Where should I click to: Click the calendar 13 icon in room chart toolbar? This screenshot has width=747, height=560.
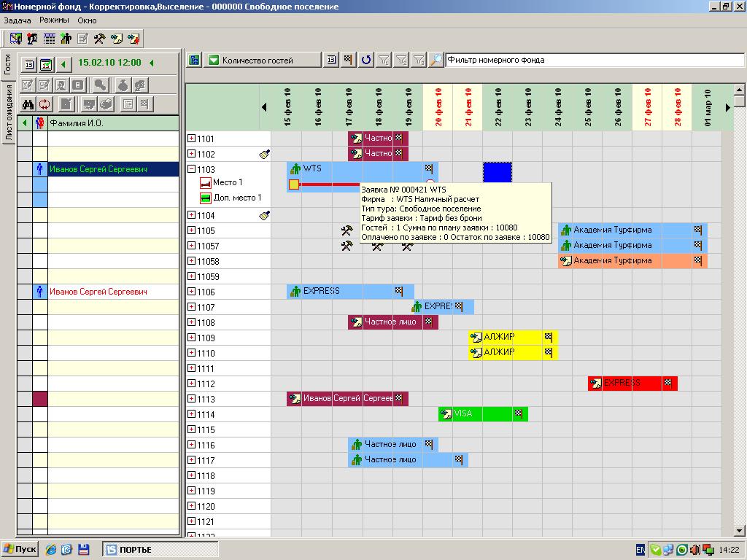coord(332,60)
